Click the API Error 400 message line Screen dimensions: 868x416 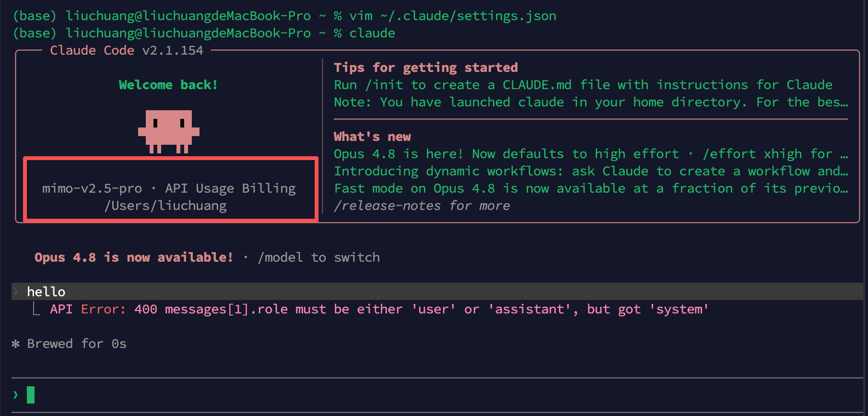(x=379, y=309)
